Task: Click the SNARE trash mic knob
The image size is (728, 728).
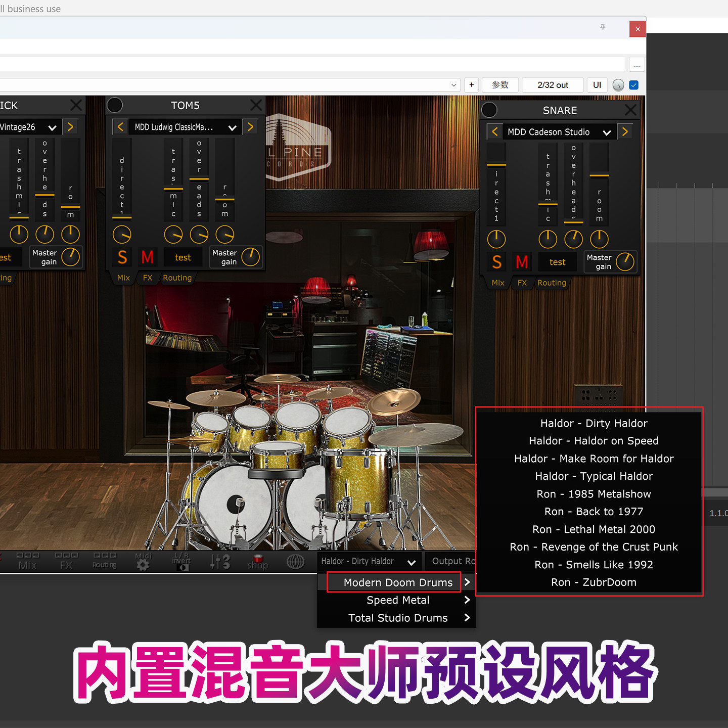Action: coord(548,239)
